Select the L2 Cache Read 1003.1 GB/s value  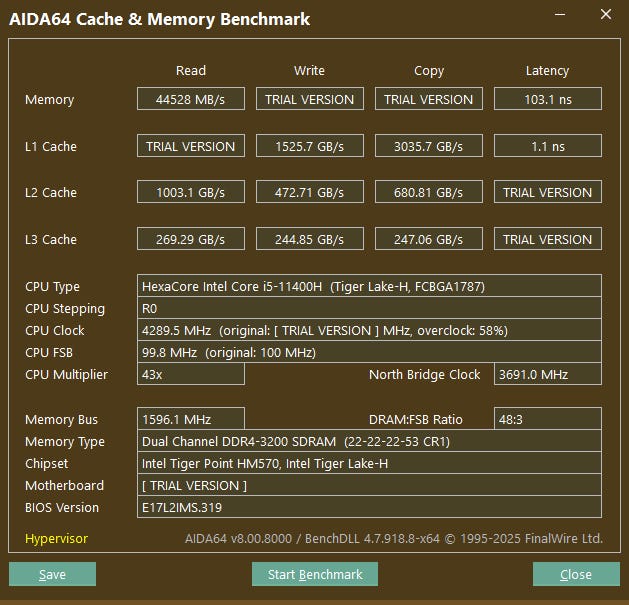[190, 192]
